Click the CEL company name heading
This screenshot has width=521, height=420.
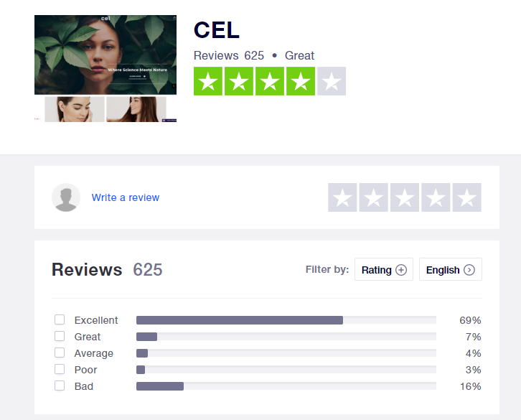(x=216, y=30)
